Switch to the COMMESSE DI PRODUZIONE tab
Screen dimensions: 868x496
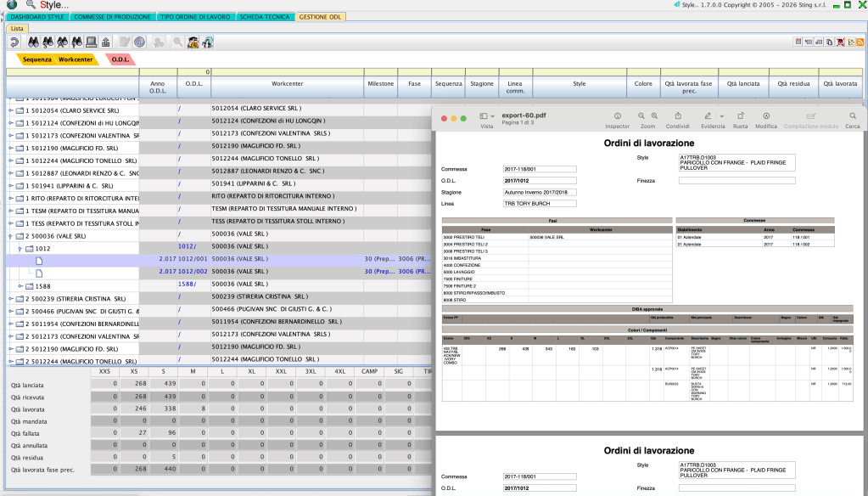click(112, 17)
